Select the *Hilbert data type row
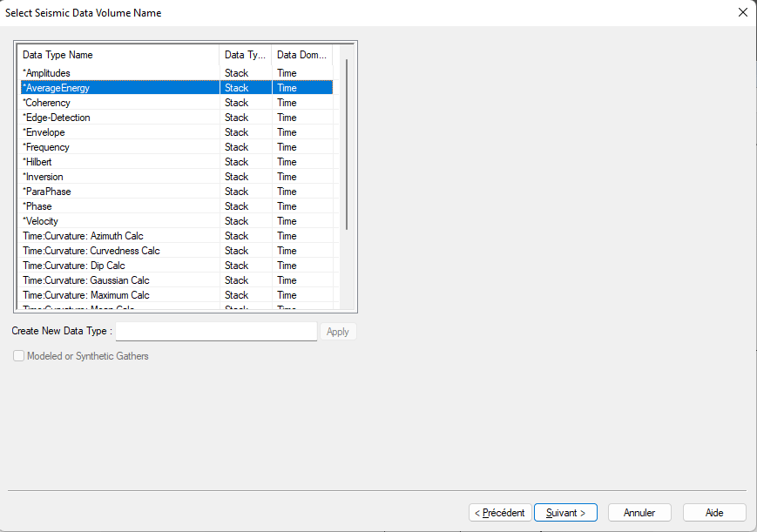 coord(40,162)
